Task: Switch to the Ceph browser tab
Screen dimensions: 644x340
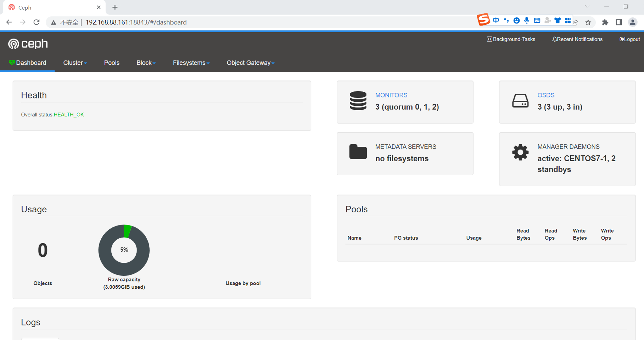Action: (x=54, y=7)
